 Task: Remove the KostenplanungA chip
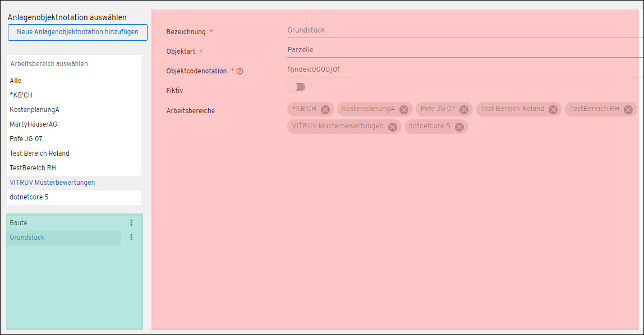[x=404, y=109]
